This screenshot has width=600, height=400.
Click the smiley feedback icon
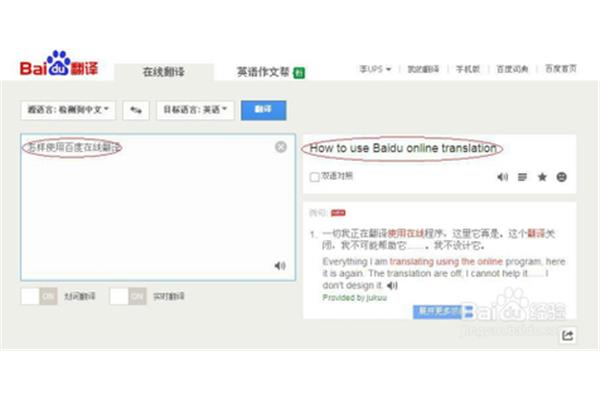pos(561,177)
